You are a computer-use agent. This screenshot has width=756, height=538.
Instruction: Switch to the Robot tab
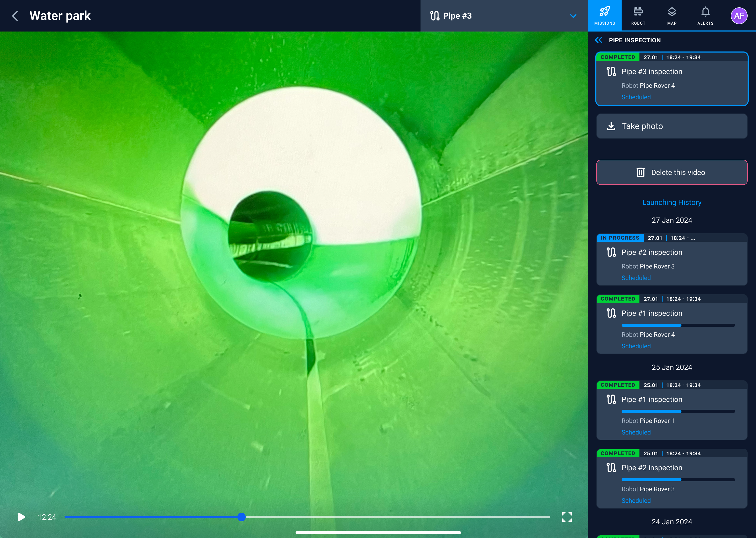(x=638, y=15)
